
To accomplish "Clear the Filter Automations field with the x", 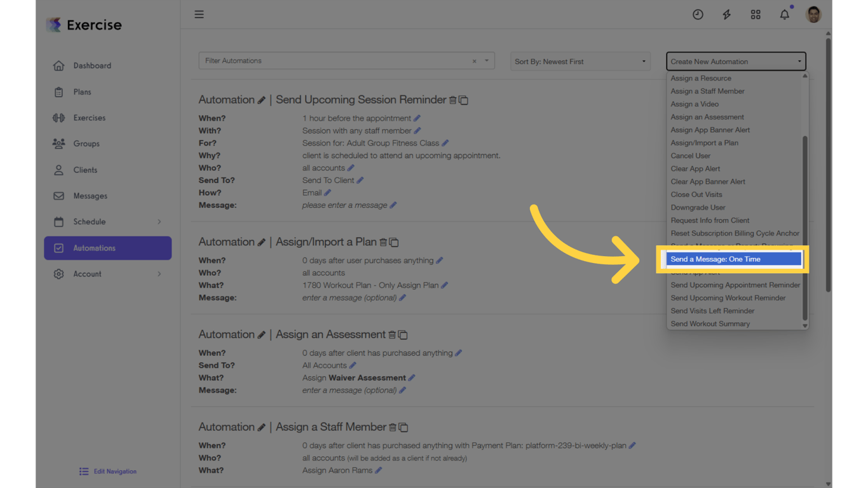I will (x=474, y=61).
